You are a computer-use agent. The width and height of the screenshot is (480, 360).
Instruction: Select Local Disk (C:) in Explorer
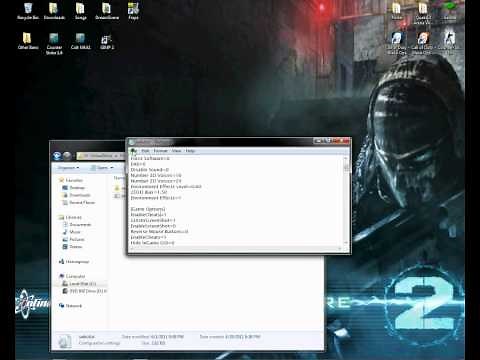(79, 284)
